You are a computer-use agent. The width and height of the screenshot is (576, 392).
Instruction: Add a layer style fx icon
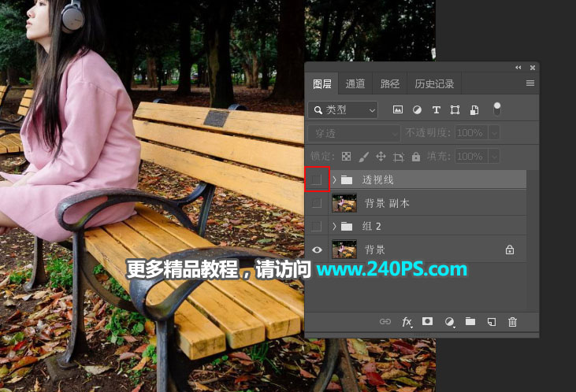[407, 322]
